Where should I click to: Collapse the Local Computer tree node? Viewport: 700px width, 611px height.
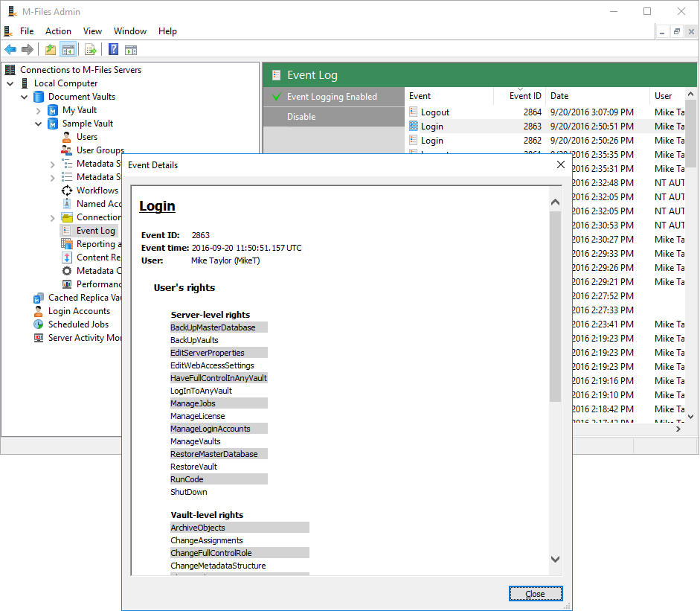(x=10, y=83)
